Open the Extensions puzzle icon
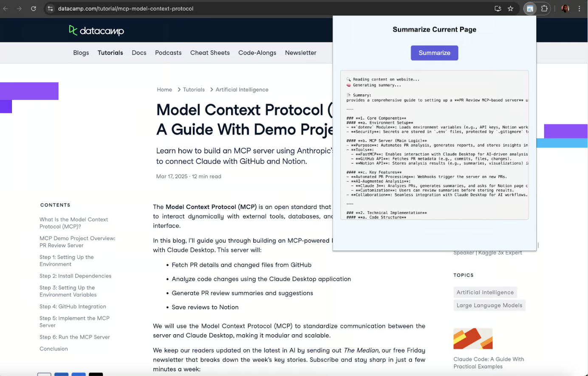 [544, 9]
